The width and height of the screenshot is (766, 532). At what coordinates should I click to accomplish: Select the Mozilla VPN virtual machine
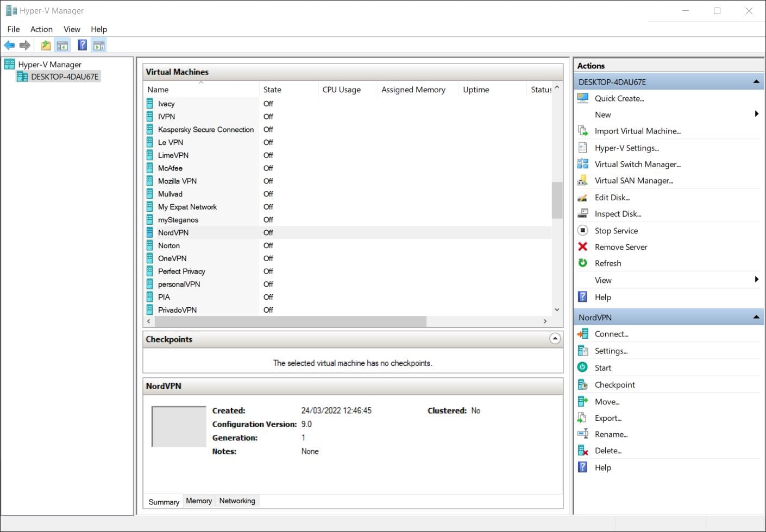348,181
